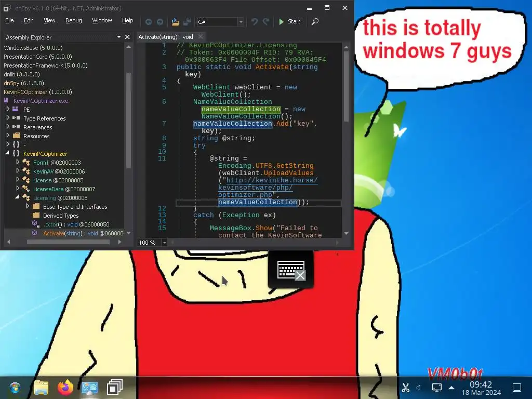Select the .cctor() : void method
This screenshot has height=399, width=532.
point(76,224)
